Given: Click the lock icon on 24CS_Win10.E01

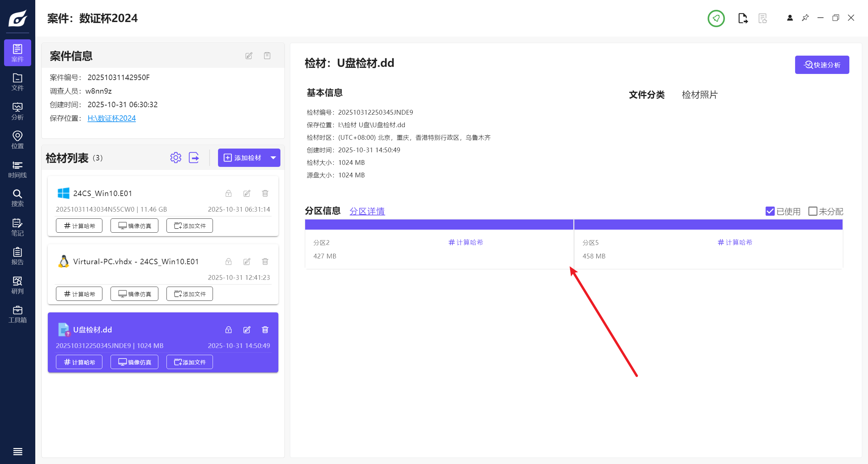Looking at the screenshot, I should (229, 193).
